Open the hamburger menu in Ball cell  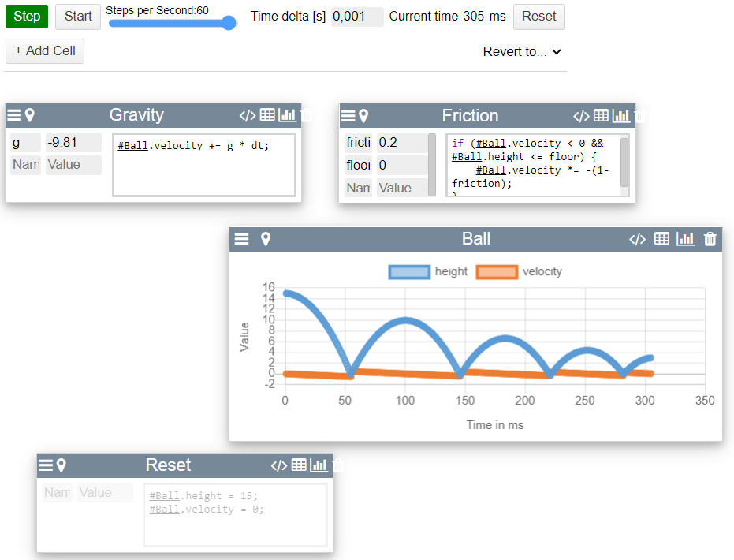pyautogui.click(x=241, y=239)
